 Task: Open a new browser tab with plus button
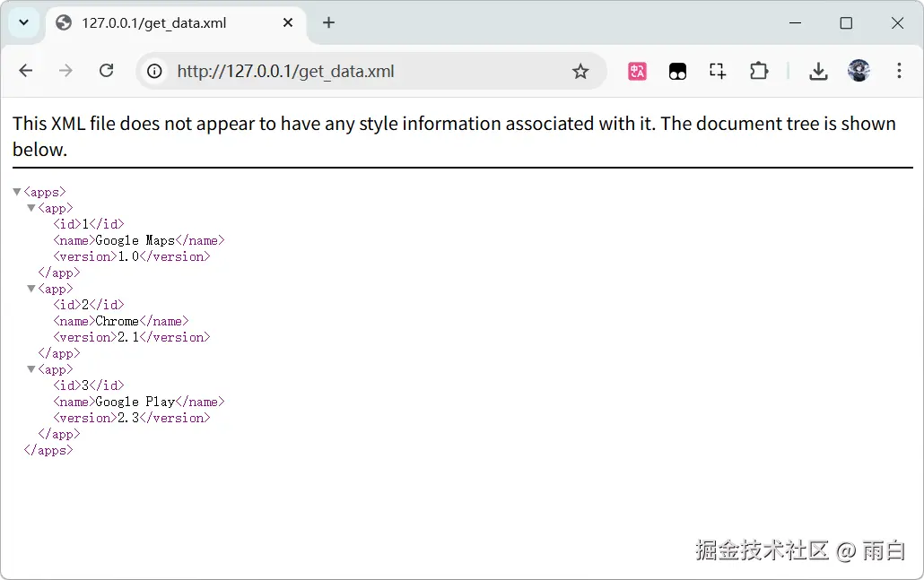(328, 22)
